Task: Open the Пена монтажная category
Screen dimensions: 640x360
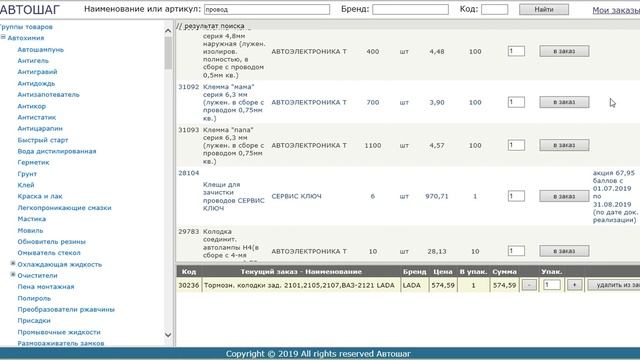Action: click(46, 287)
